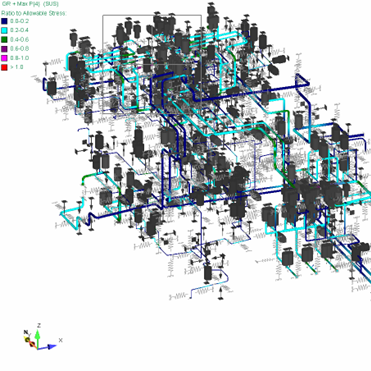Screen dimensions: 371x371
Task: Click the magenta 0.8-1.0 legend swatch
Action: (4, 58)
